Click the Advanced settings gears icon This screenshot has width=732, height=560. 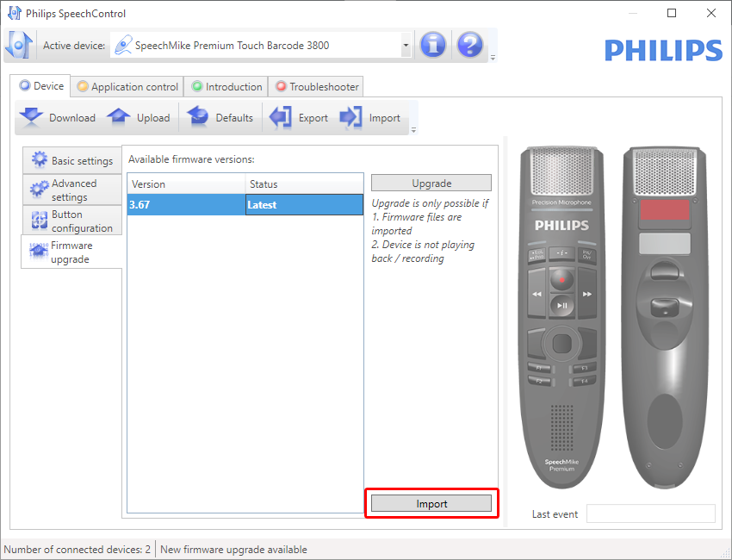tap(40, 189)
